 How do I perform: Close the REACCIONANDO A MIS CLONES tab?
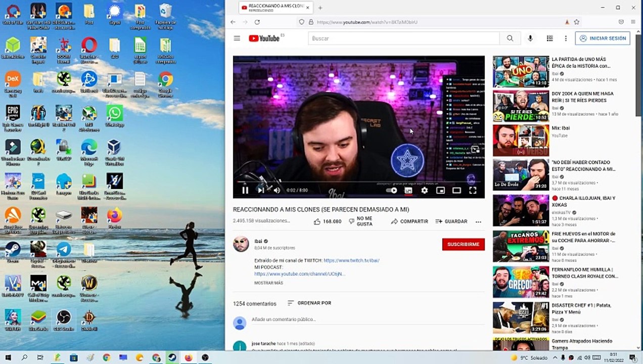308,8
